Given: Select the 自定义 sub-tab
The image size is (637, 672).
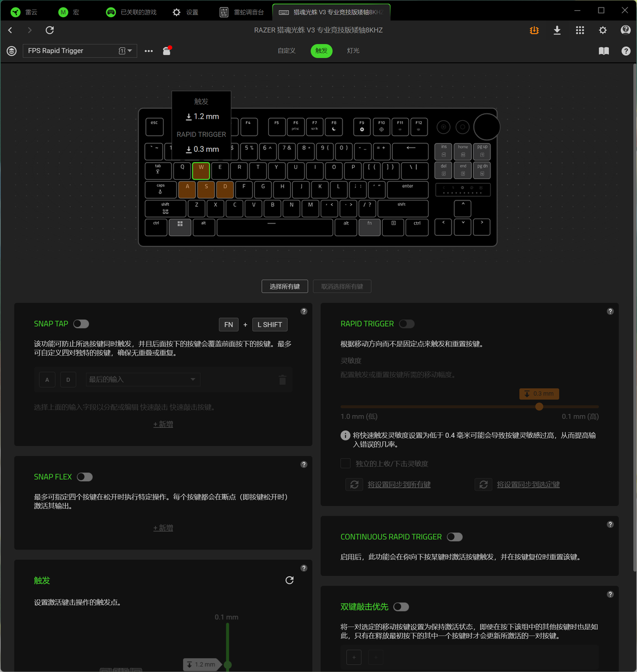Looking at the screenshot, I should pos(286,51).
